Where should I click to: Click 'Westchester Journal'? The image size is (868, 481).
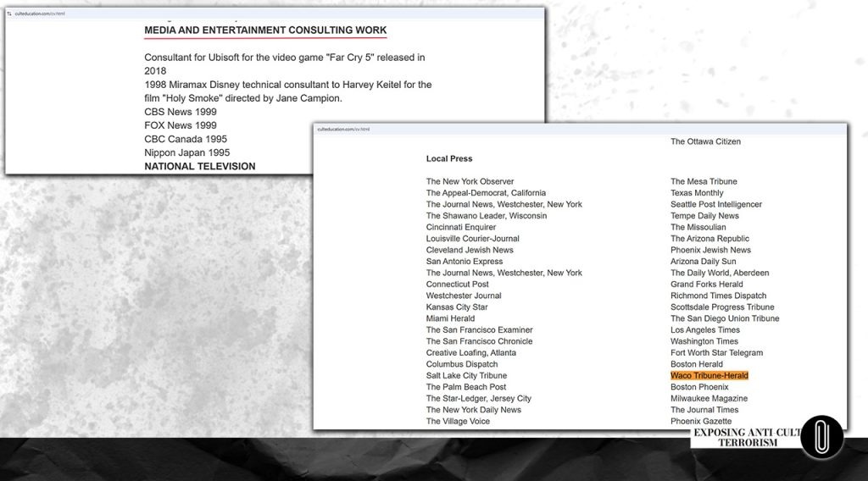click(x=464, y=296)
